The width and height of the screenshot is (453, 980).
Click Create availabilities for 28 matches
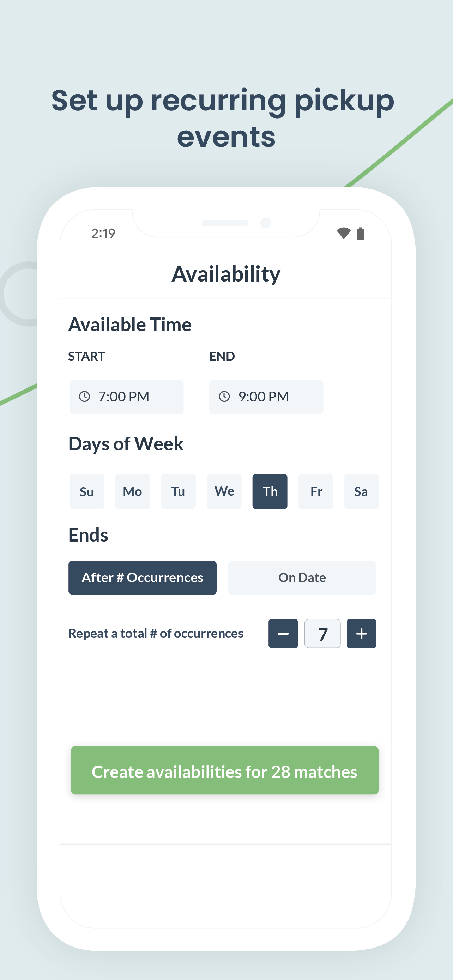225,770
